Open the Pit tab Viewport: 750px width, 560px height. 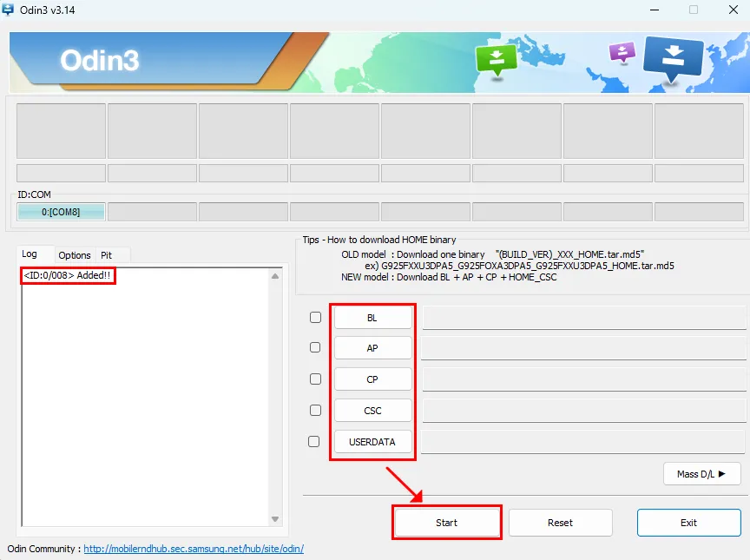coord(106,255)
